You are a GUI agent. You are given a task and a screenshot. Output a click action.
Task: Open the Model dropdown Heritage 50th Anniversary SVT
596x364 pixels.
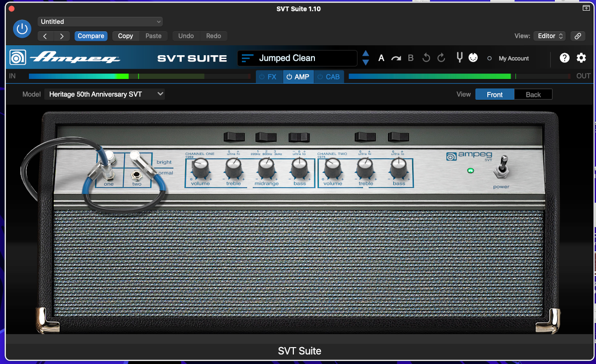point(104,94)
